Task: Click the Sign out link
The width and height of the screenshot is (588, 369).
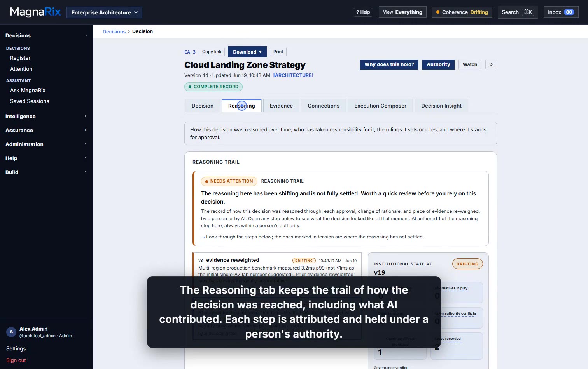Action: tap(16, 360)
